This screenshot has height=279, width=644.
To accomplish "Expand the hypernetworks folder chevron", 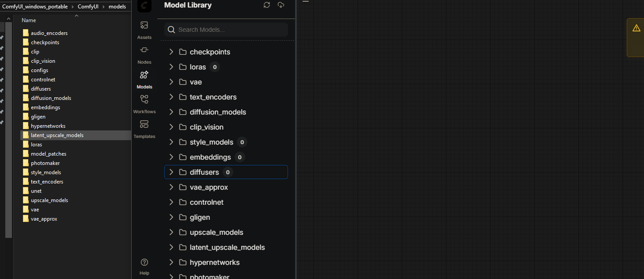I will [171, 262].
